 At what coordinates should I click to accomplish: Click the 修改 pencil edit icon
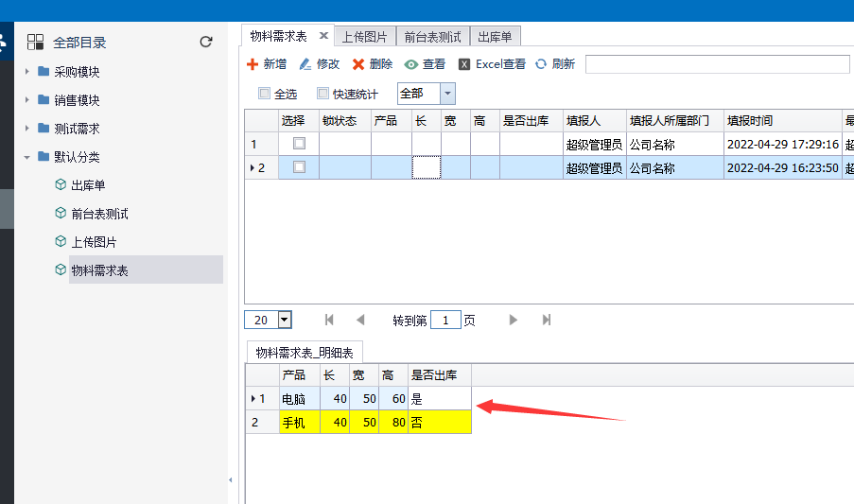tap(305, 64)
